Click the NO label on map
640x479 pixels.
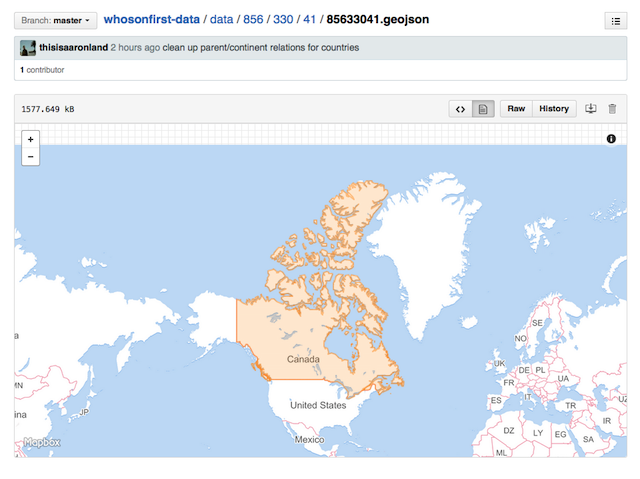[x=520, y=338]
